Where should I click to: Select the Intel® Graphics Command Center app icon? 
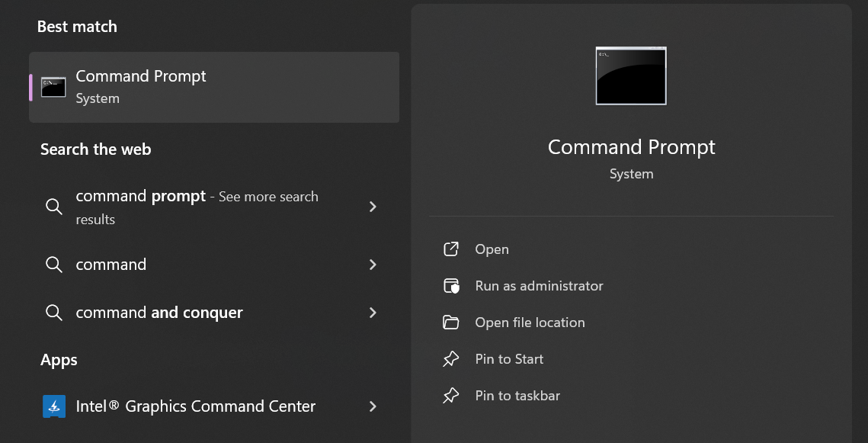pyautogui.click(x=53, y=406)
